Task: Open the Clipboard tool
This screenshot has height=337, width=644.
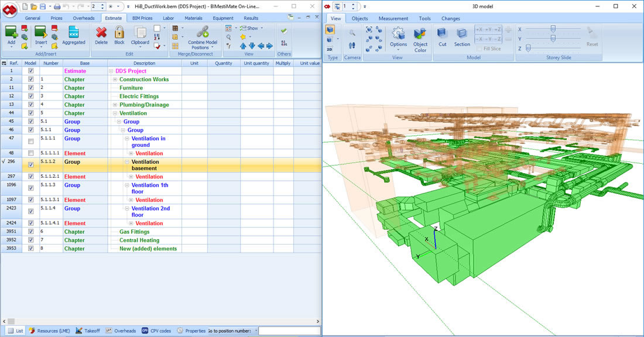Action: click(x=140, y=36)
